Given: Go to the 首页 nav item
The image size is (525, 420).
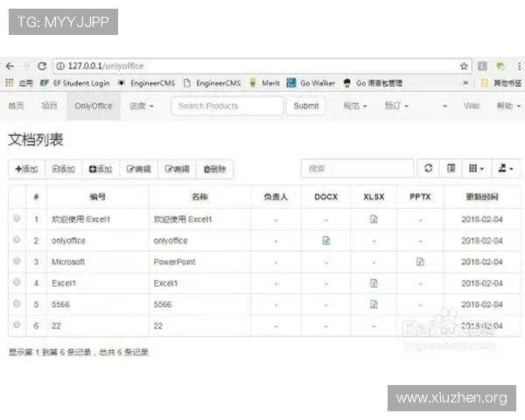Looking at the screenshot, I should click(16, 106).
